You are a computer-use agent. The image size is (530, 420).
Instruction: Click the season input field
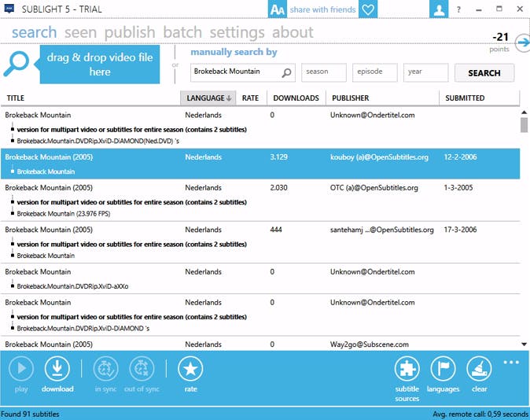(324, 72)
